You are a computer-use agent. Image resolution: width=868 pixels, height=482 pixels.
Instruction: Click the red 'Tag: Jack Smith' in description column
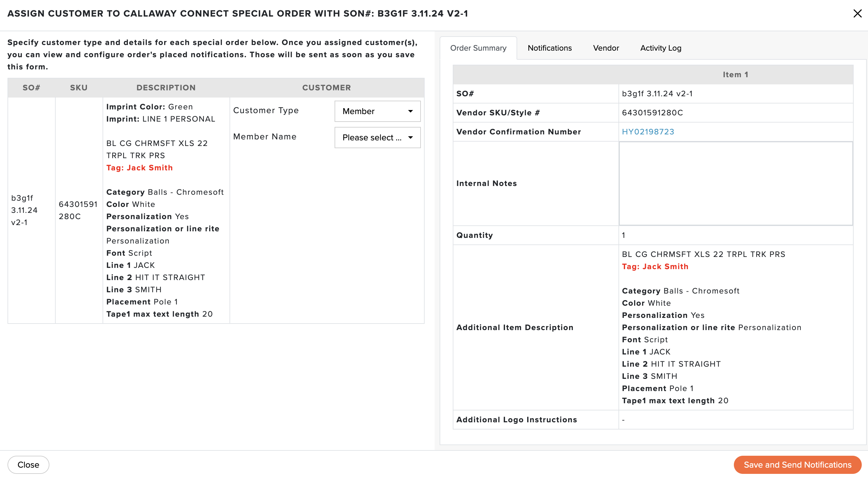click(139, 168)
